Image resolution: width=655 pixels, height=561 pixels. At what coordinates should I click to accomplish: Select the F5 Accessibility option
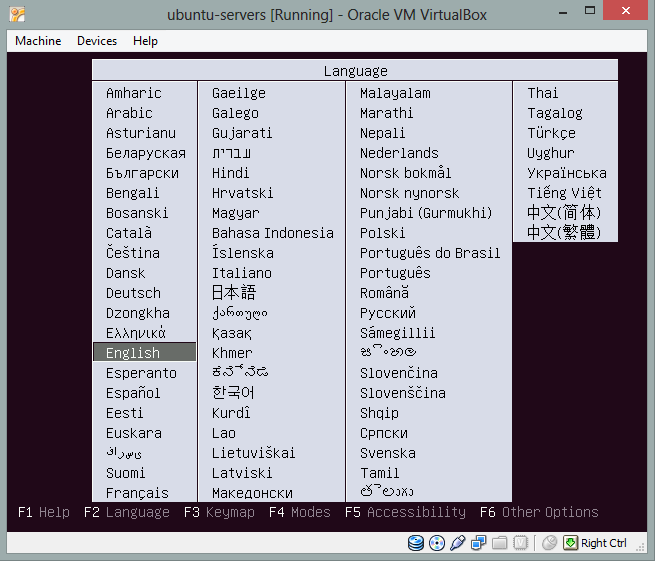(x=405, y=512)
